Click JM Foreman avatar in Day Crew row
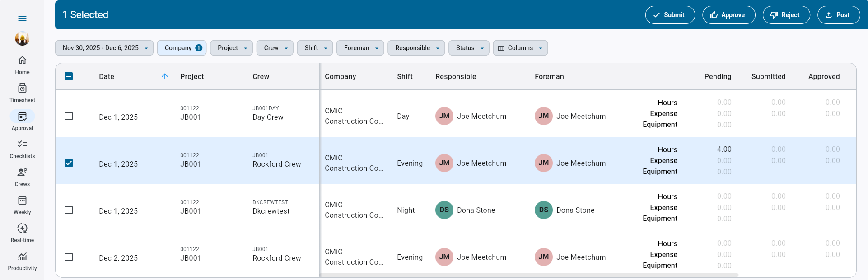 (x=544, y=116)
